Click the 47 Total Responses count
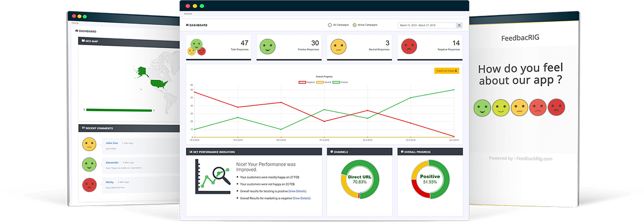644x224 pixels. [x=245, y=43]
